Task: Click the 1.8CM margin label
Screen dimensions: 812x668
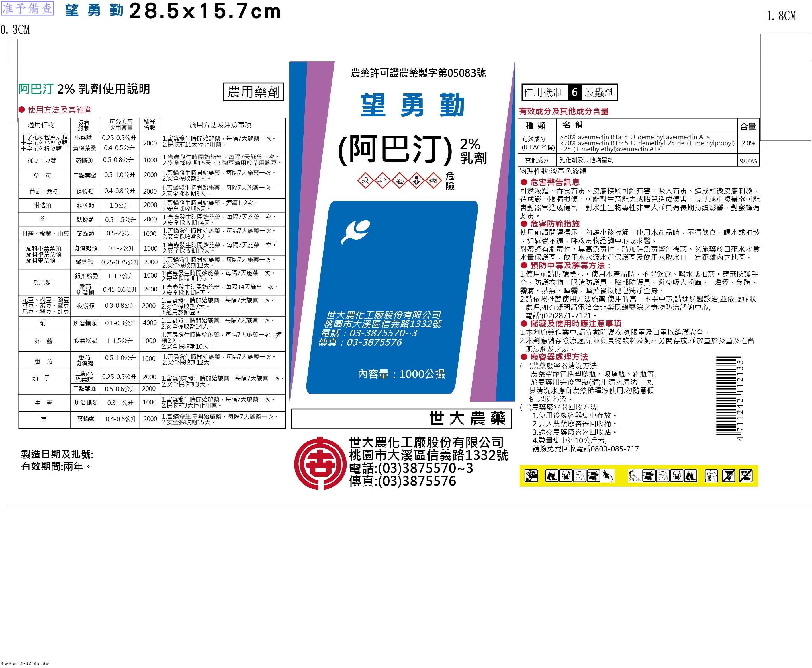Action: (781, 16)
